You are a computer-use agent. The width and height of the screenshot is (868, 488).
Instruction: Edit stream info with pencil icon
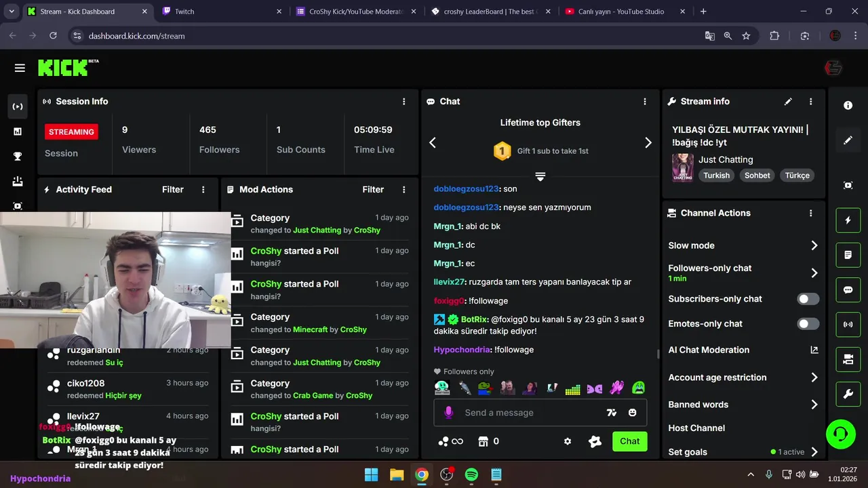click(x=788, y=102)
